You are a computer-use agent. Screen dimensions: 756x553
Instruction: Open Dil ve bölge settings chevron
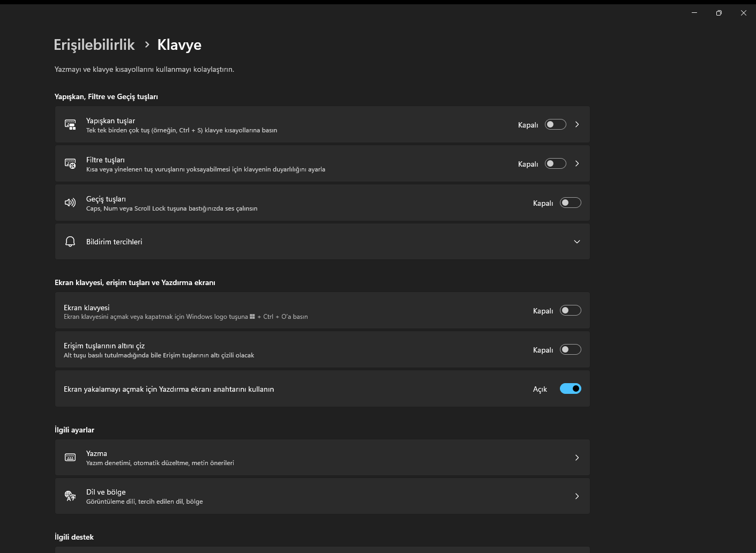point(577,496)
